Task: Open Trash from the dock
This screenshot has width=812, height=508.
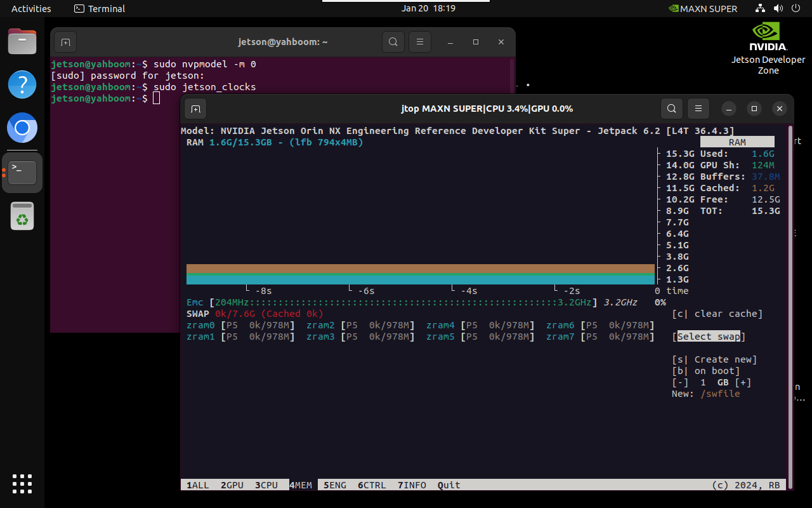Action: tap(22, 217)
